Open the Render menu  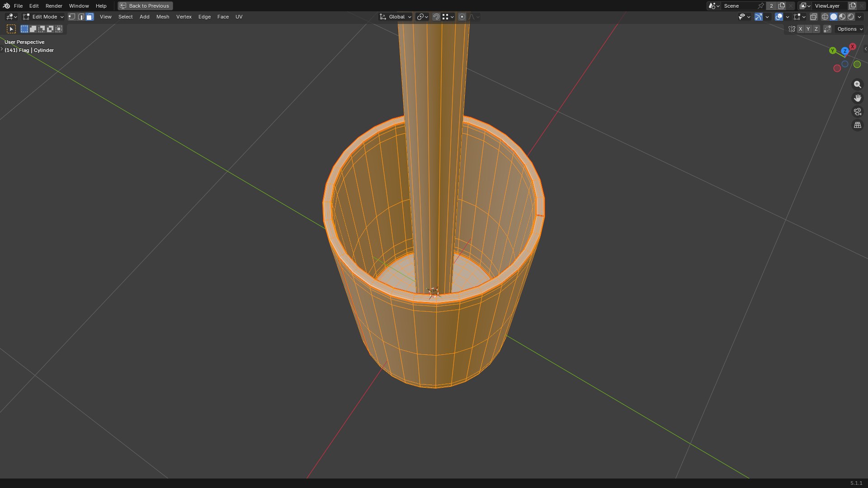tap(54, 6)
